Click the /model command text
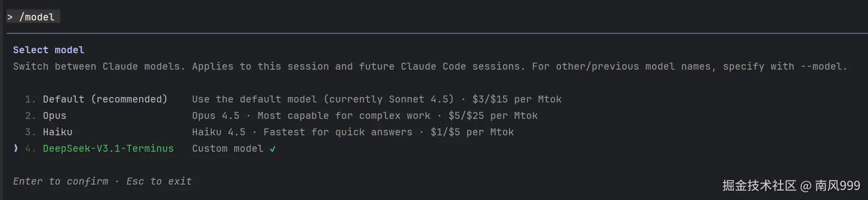This screenshot has height=200, width=868. (x=37, y=17)
